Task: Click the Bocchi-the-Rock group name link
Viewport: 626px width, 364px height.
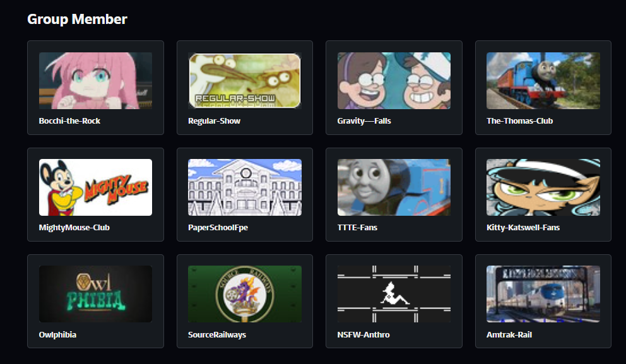Action: [x=69, y=121]
